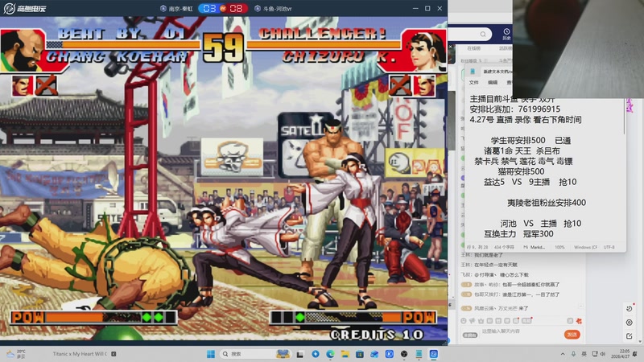The width and height of the screenshot is (644, 362).
Task: Click the crown icon in the chat toolbar
Action: tap(481, 320)
